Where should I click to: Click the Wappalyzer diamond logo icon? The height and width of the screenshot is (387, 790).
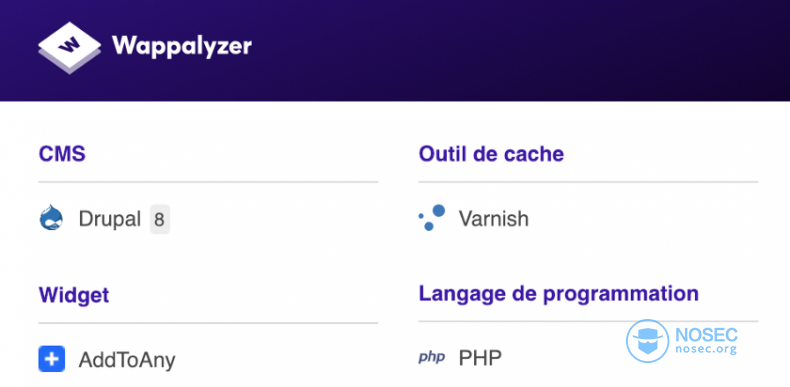tap(70, 48)
